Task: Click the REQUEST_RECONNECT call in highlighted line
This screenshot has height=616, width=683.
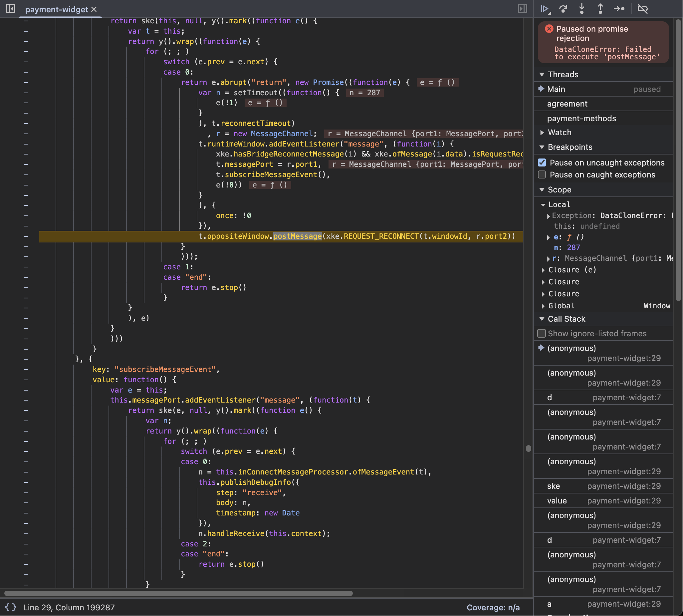Action: [381, 236]
